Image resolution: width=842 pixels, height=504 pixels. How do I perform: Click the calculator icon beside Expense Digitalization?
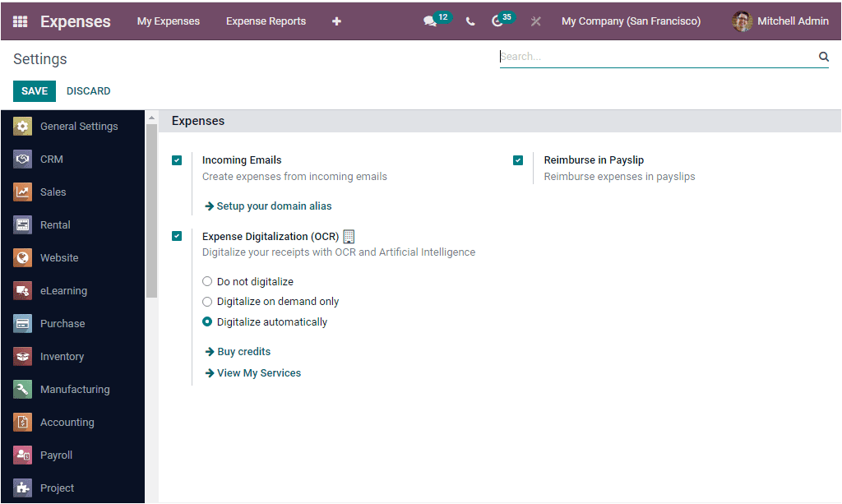coord(349,236)
